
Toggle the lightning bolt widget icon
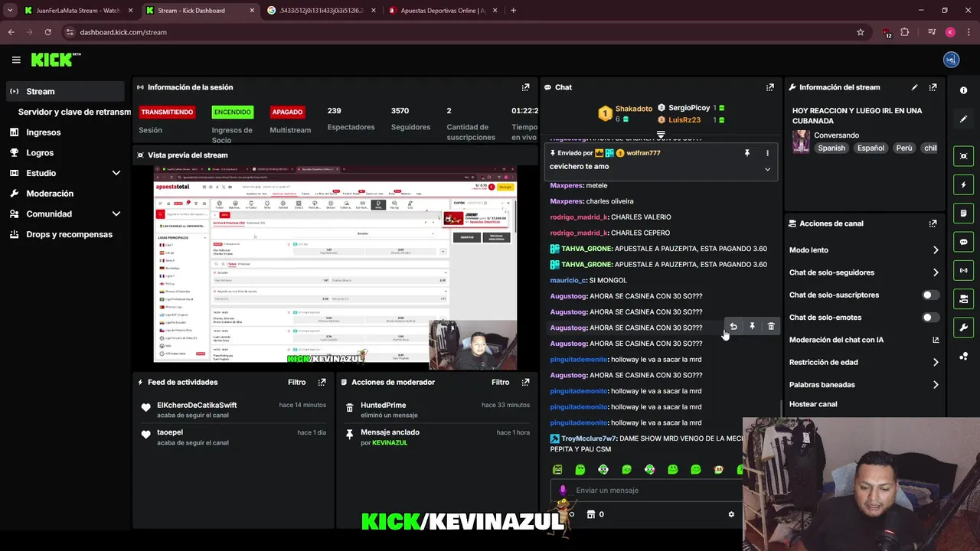963,184
